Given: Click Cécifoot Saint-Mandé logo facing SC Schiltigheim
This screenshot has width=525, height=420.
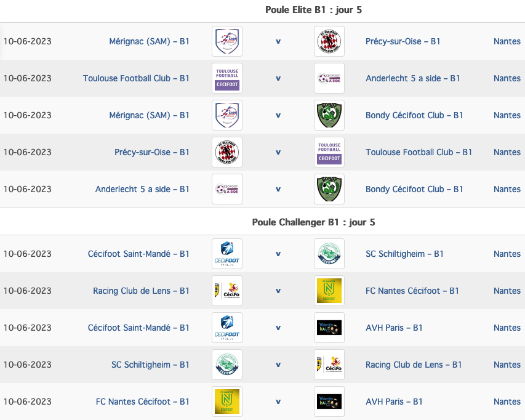Looking at the screenshot, I should (227, 254).
